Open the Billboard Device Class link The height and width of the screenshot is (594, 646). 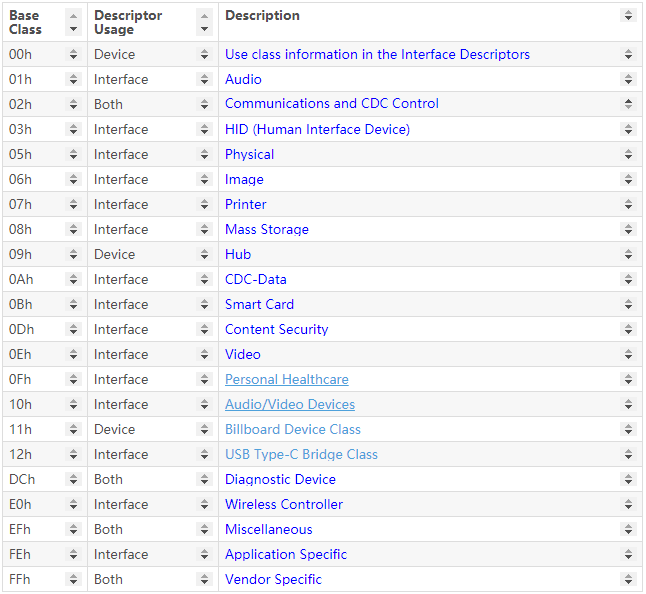[292, 429]
